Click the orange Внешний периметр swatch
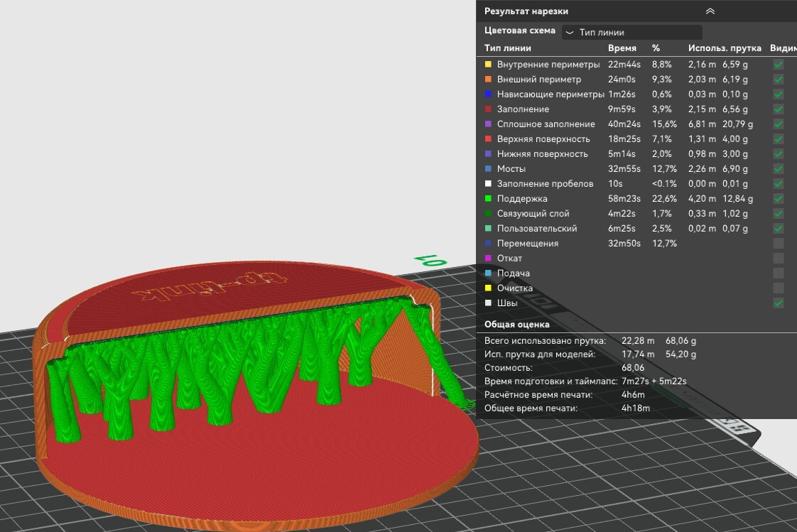 point(488,80)
